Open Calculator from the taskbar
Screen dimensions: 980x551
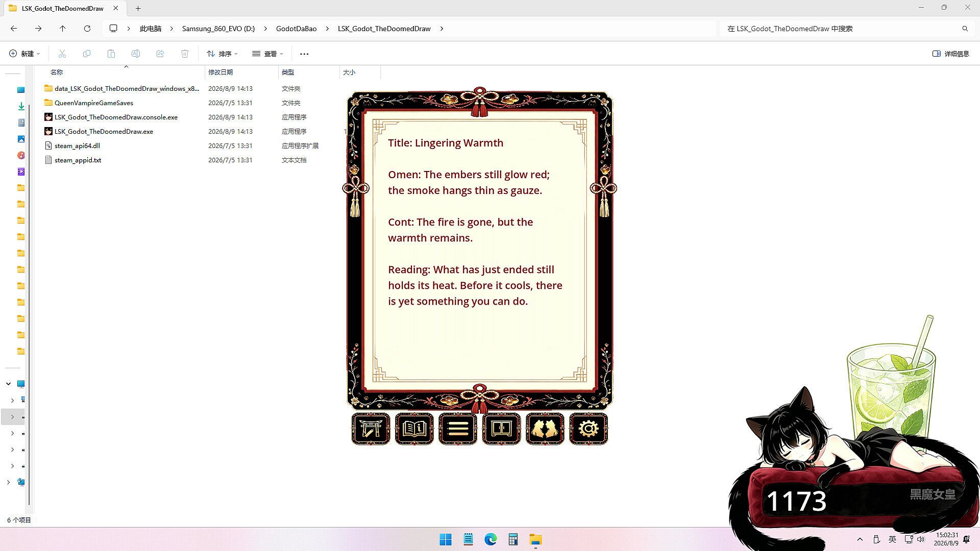point(513,539)
